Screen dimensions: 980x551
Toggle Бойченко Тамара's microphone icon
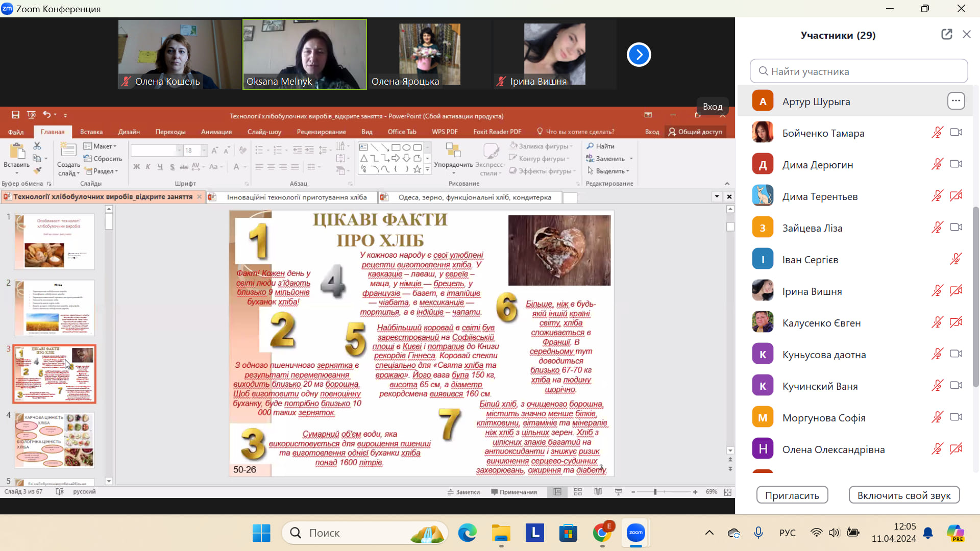click(937, 133)
